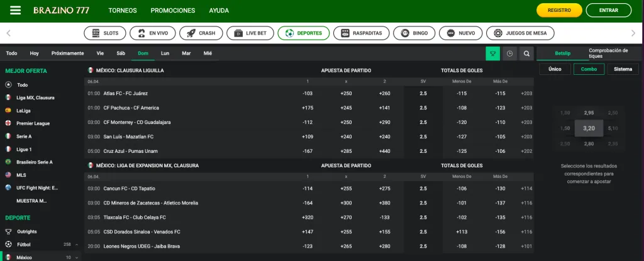Screen dimensions: 644x261
Task: Pick -156 over 2.5 Dorados match
Action: pos(500,232)
